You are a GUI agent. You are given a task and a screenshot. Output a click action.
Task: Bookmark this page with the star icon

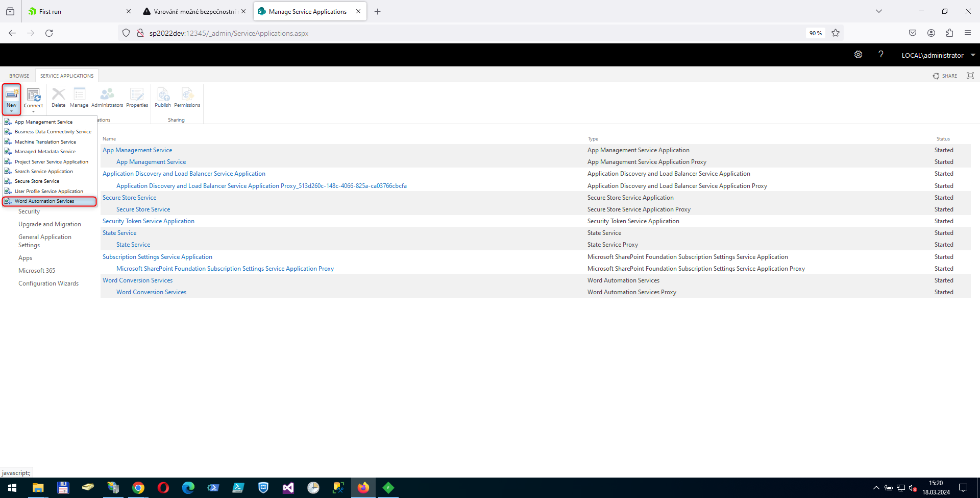click(836, 33)
